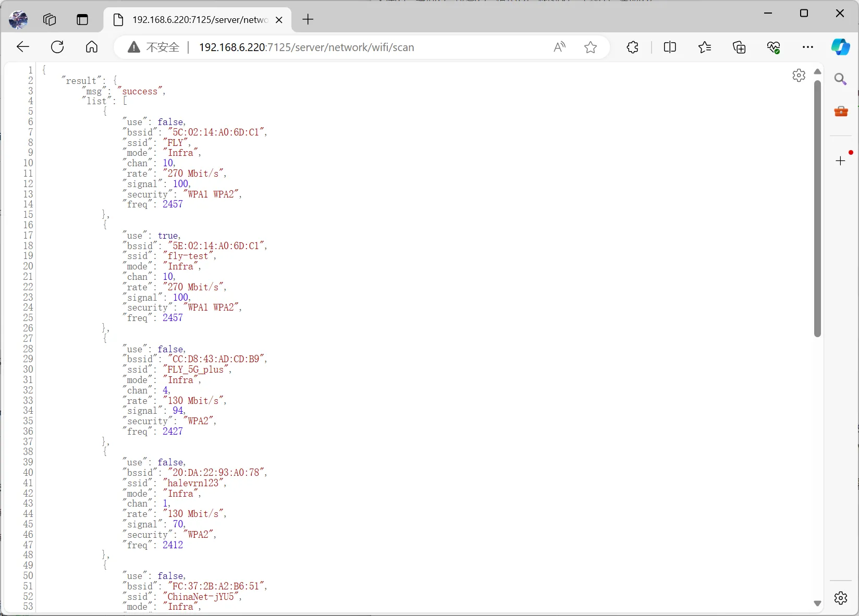Add this page to favorites star

(591, 47)
